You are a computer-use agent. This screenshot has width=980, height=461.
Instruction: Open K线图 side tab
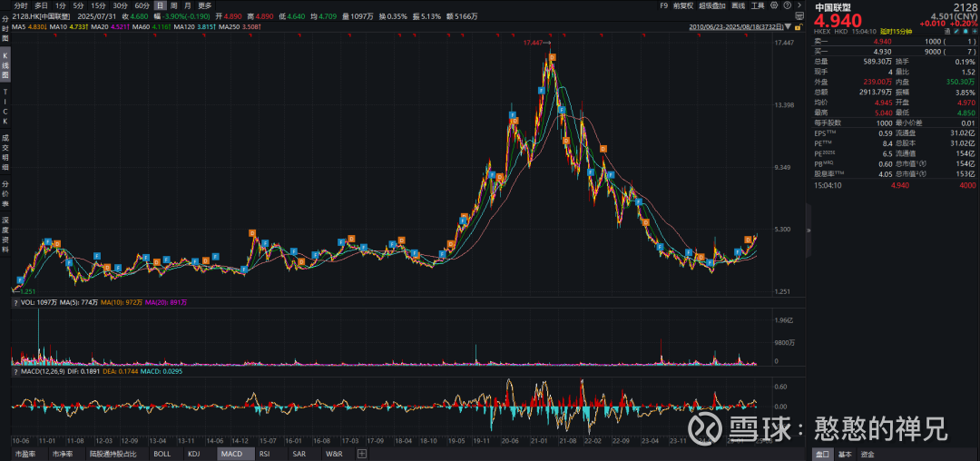click(x=5, y=65)
